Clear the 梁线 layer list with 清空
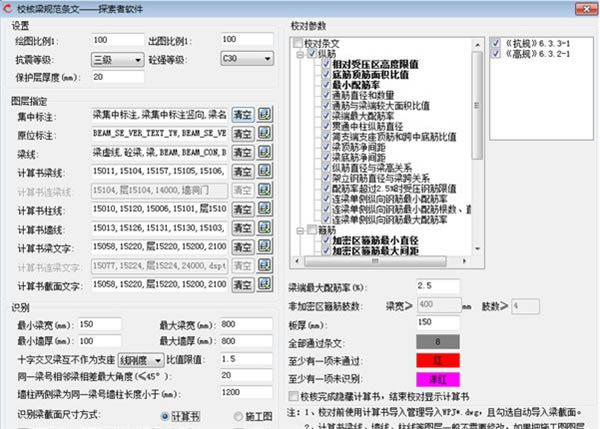 click(243, 153)
